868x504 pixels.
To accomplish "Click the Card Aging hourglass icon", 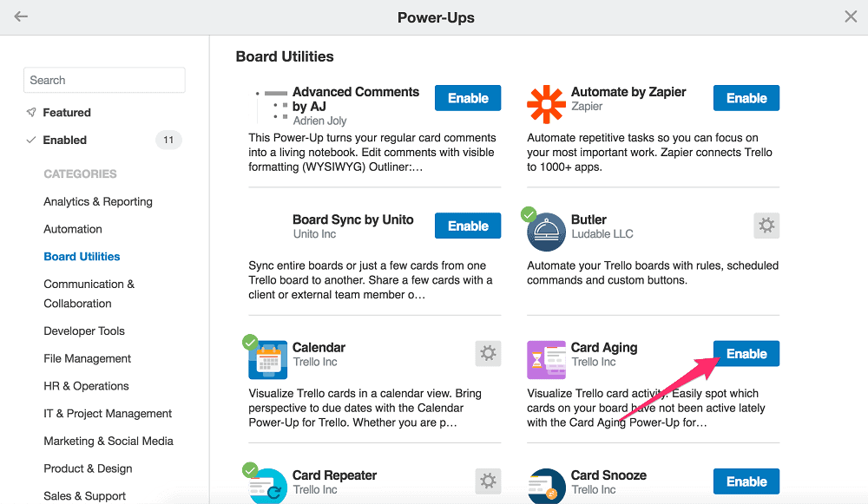I will tap(546, 360).
